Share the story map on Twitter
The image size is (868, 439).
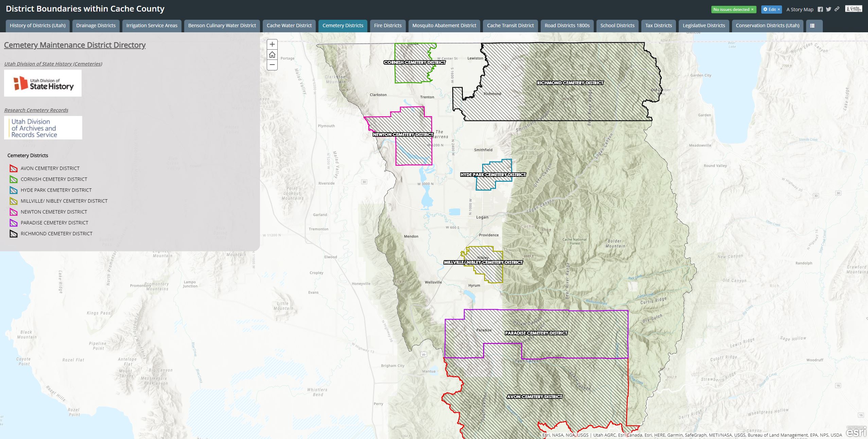(829, 9)
